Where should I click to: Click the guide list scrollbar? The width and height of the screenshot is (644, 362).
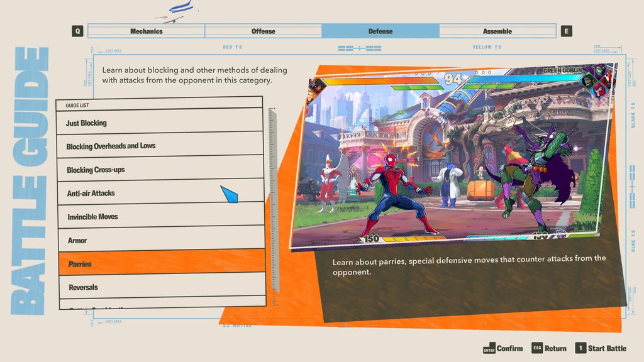point(274,200)
